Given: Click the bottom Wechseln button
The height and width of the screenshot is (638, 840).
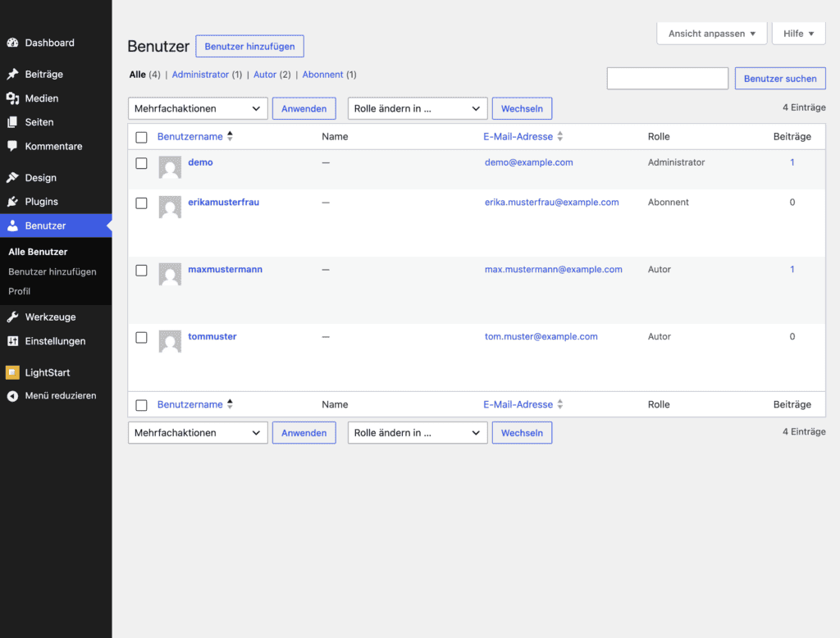Looking at the screenshot, I should (x=522, y=432).
